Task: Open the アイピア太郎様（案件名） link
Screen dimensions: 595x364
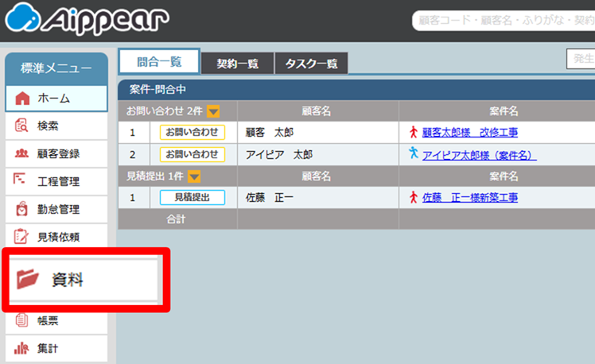Action: coord(479,154)
